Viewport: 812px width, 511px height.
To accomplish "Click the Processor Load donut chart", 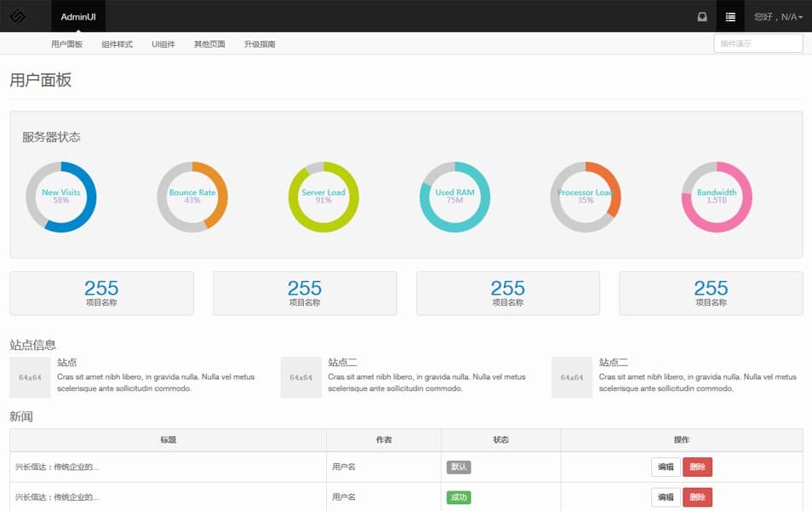I will coord(585,197).
